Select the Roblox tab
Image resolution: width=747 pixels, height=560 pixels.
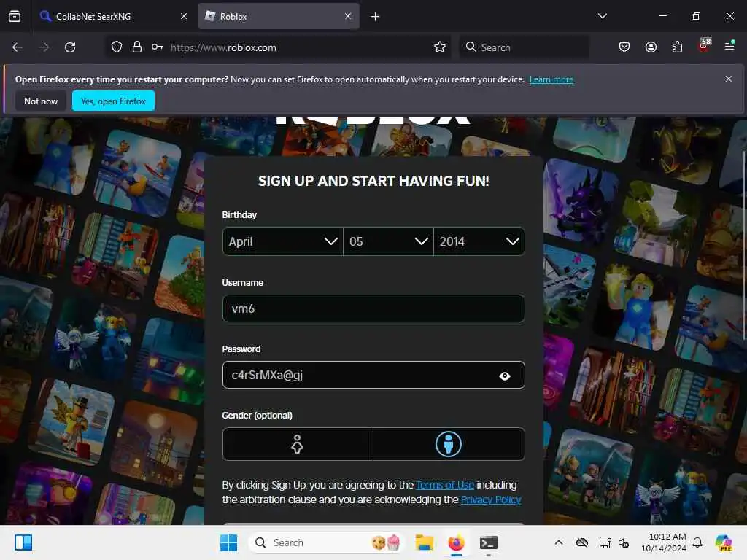click(x=279, y=16)
